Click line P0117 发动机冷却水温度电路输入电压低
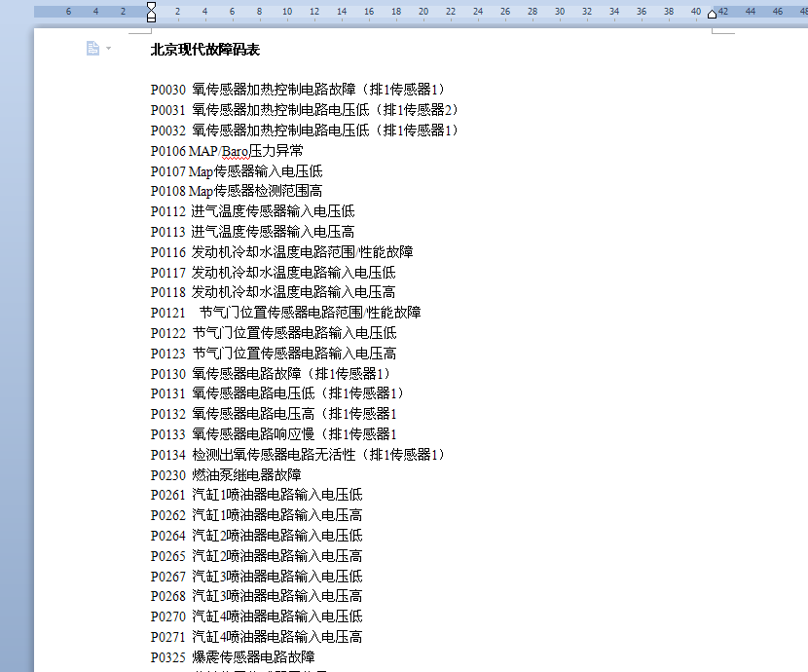The image size is (808, 672). tap(274, 272)
